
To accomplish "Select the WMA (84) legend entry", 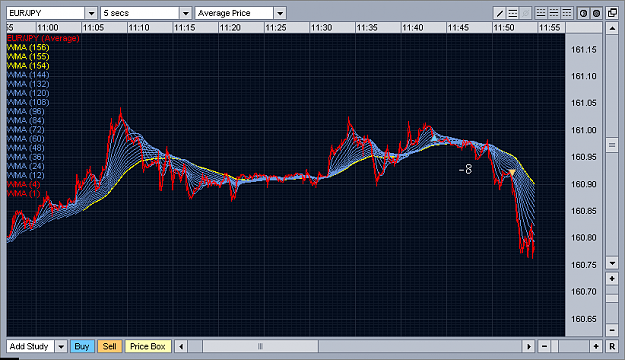I will click(x=26, y=120).
